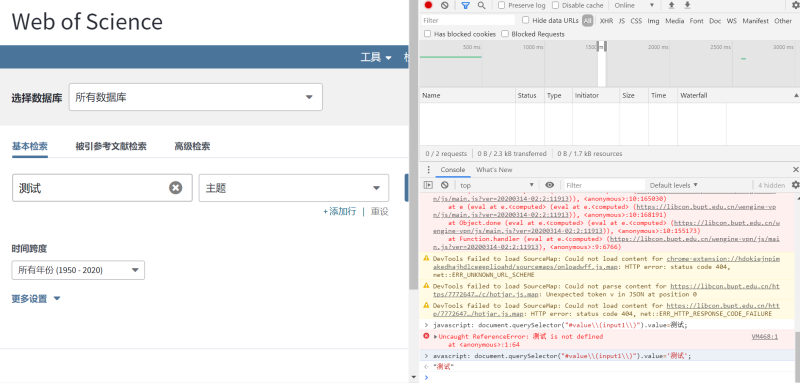Clear the search field with X icon

point(176,188)
